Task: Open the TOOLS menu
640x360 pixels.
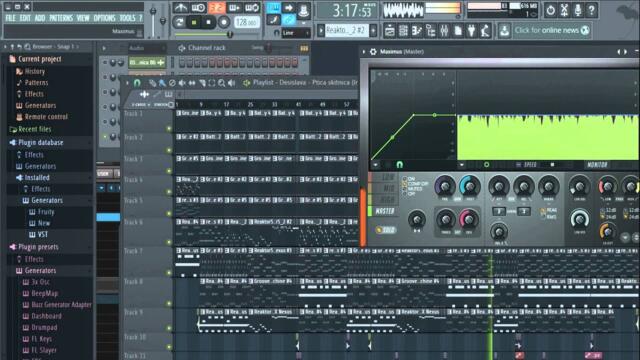Action: coord(127,18)
